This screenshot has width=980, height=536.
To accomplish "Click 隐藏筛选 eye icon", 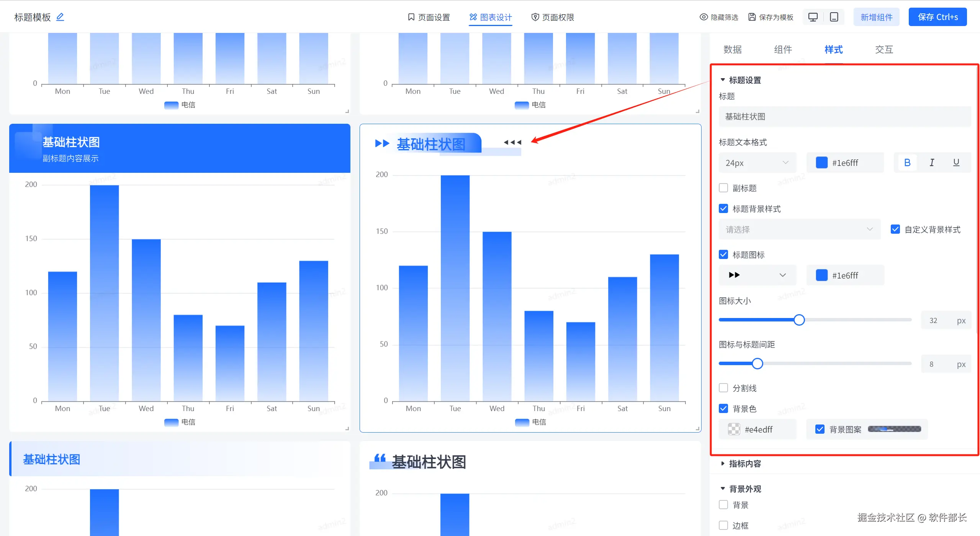I will tap(704, 17).
